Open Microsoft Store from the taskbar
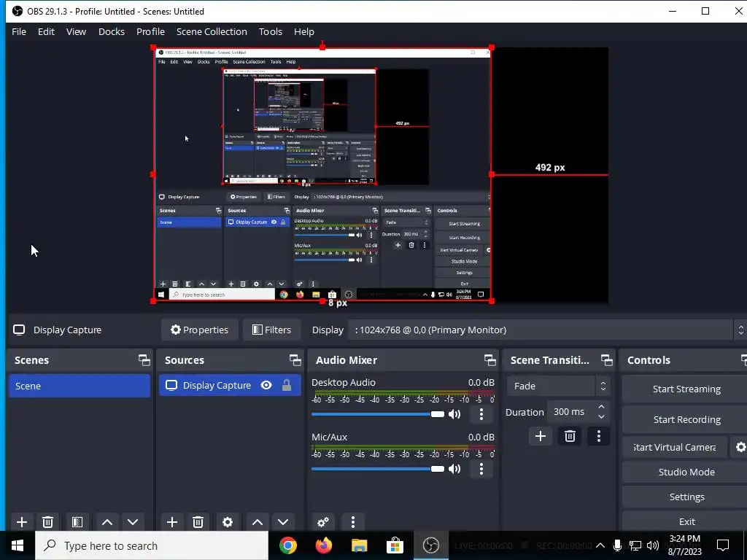Image resolution: width=747 pixels, height=560 pixels. tap(395, 545)
